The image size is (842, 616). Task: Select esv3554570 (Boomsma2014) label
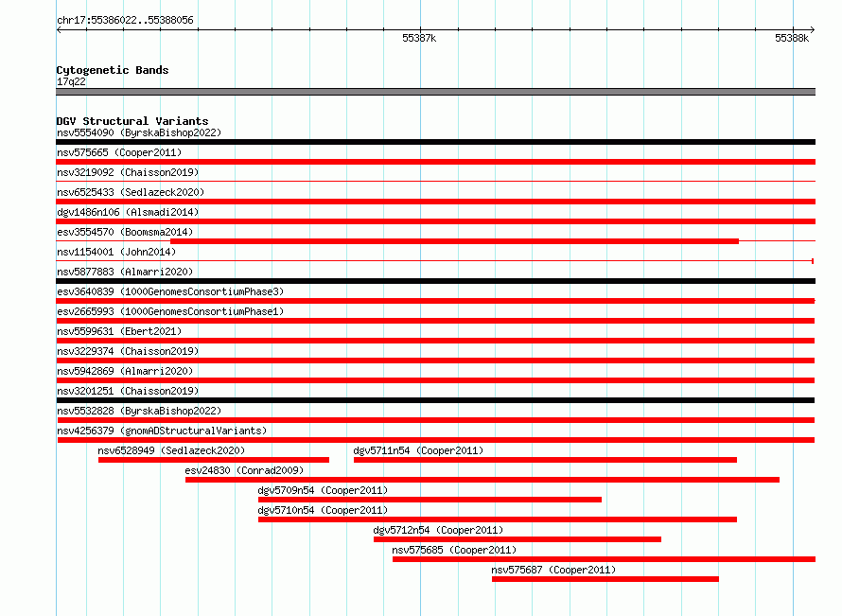125,232
